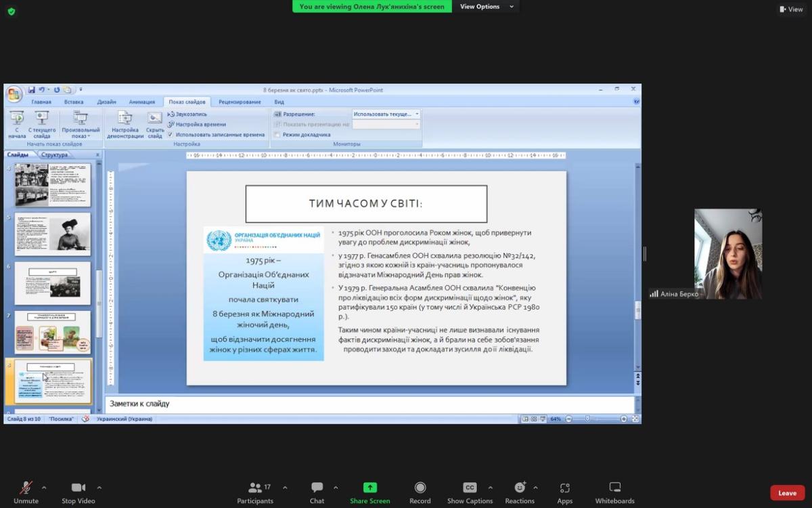The image size is (812, 508).
Task: Open the Participants panel
Action: coord(255,488)
